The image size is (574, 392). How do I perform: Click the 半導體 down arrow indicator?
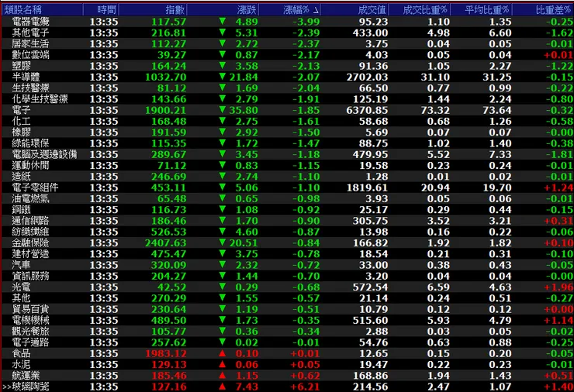point(222,77)
